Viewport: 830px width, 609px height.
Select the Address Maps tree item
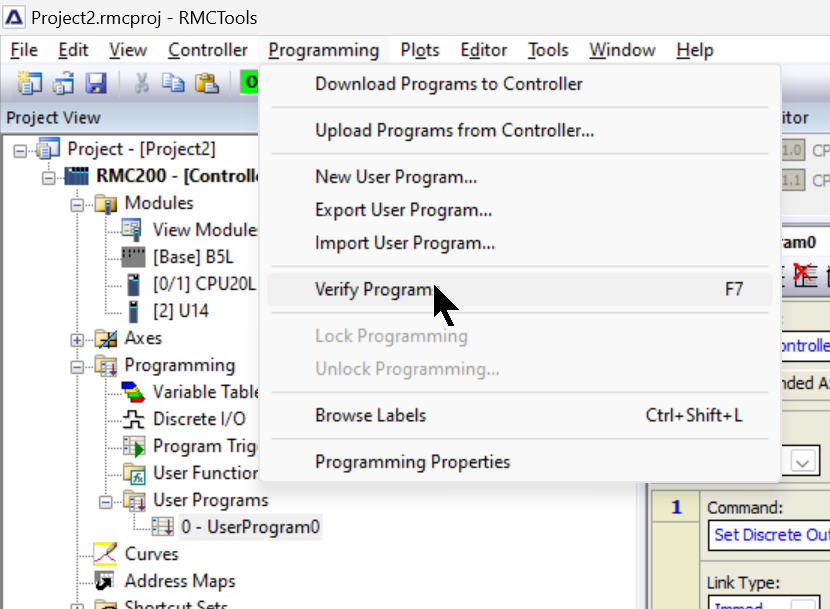point(180,581)
